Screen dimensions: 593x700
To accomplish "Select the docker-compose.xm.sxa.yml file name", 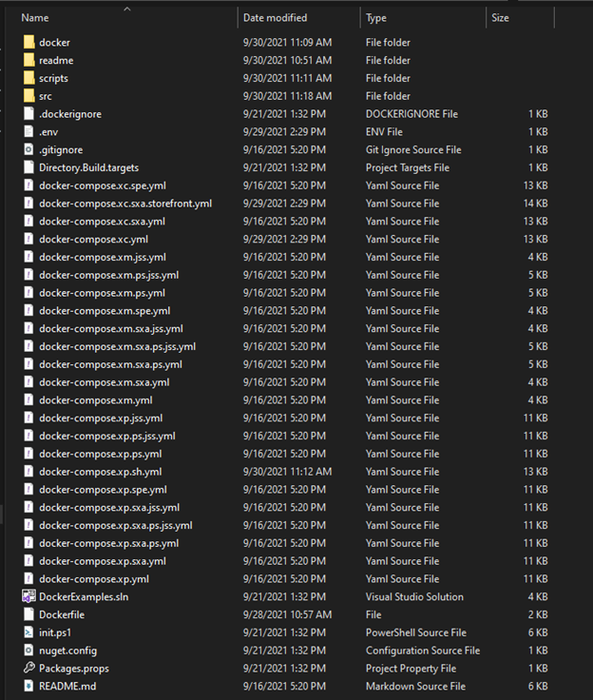I will coord(105,382).
